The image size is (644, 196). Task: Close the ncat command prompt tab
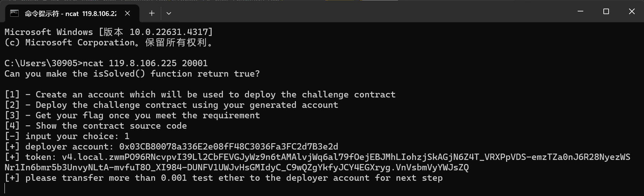(127, 13)
